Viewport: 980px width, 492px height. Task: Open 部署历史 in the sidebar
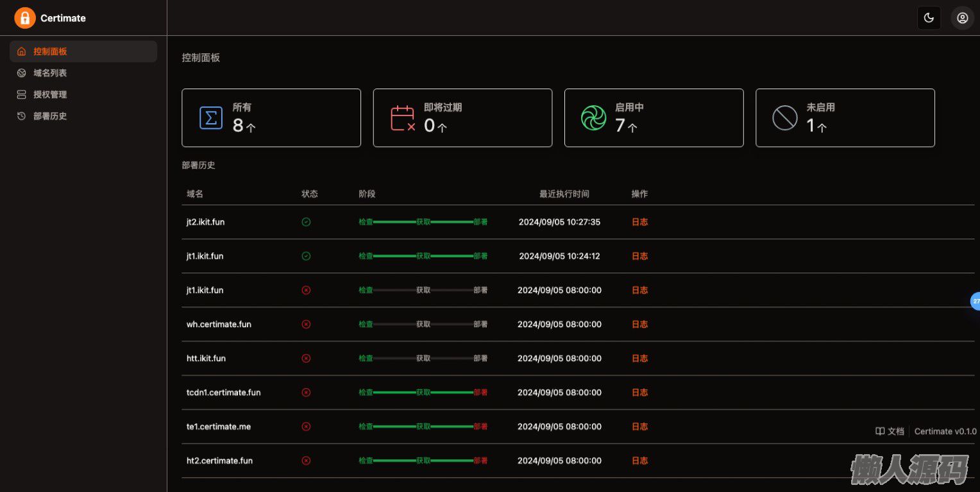[50, 116]
